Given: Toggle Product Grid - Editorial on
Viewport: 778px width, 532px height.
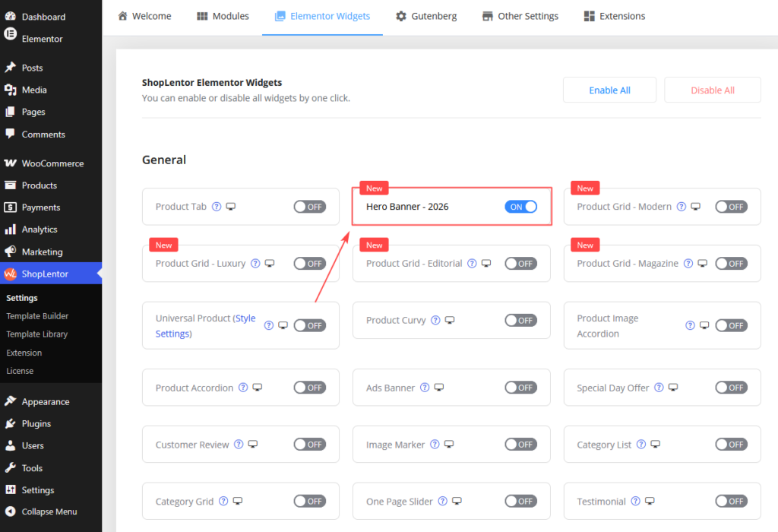Looking at the screenshot, I should point(520,264).
